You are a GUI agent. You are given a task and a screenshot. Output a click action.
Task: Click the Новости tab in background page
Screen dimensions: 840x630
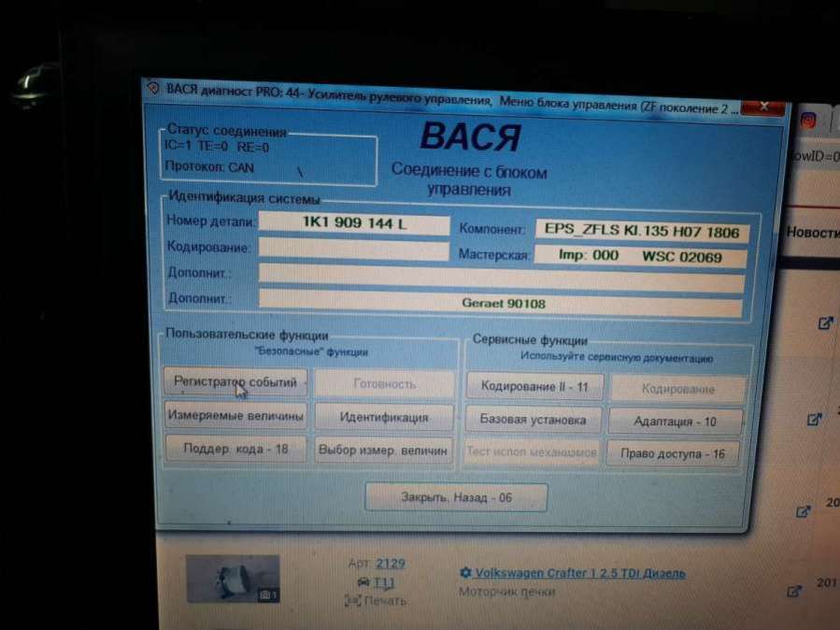coord(813,233)
